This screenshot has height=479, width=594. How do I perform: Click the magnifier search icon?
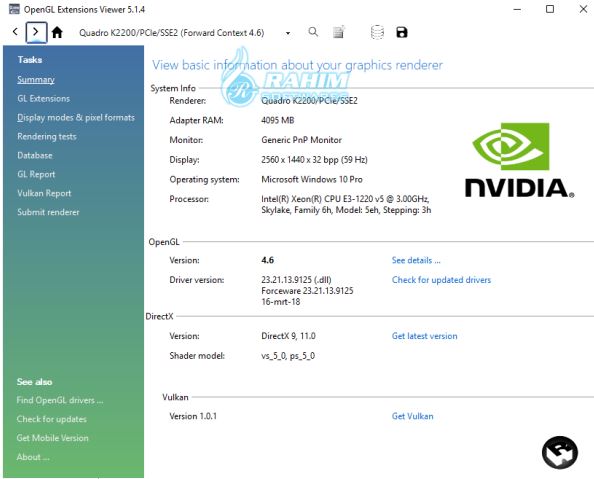point(313,32)
